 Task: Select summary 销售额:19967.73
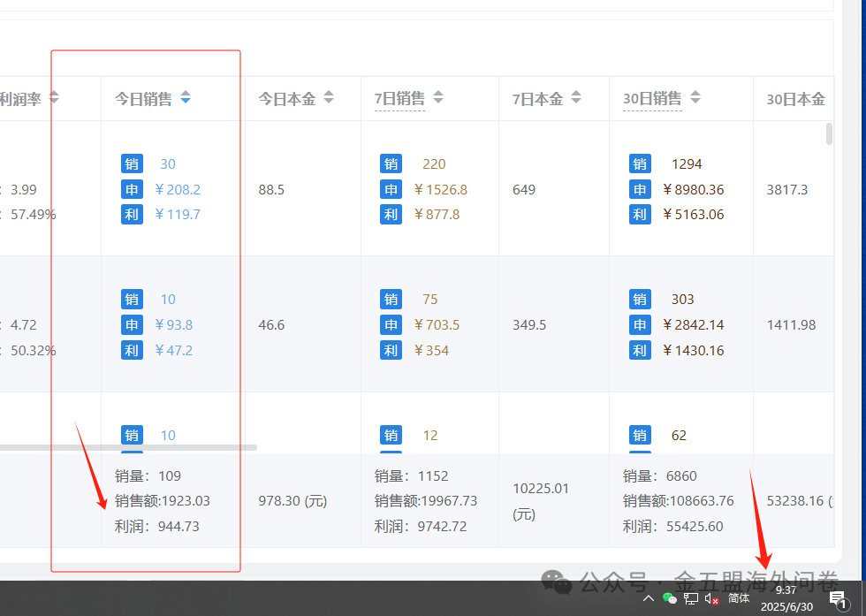pyautogui.click(x=426, y=500)
